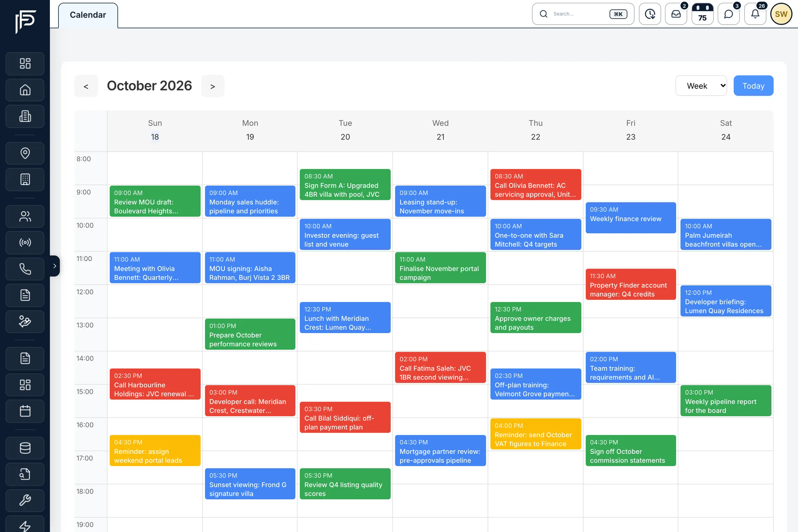Open the chat messages icon with badge 3
The height and width of the screenshot is (532, 798).
tap(729, 14)
